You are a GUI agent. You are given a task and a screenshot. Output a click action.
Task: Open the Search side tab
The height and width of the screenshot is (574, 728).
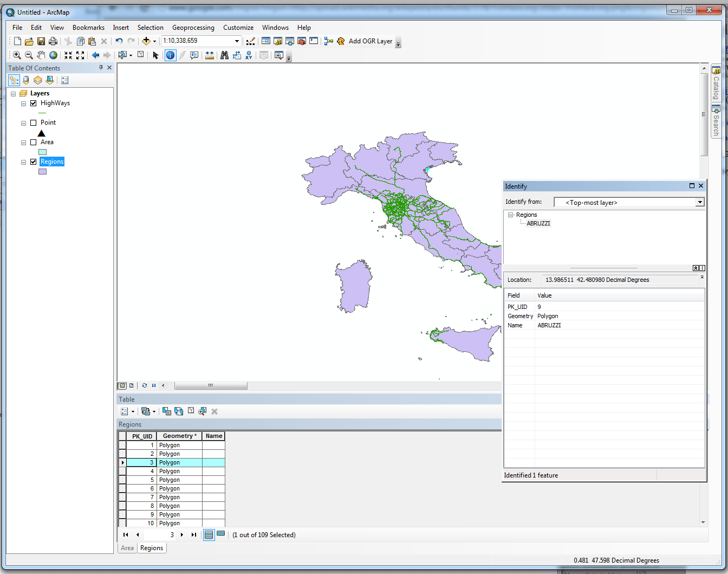tap(716, 120)
